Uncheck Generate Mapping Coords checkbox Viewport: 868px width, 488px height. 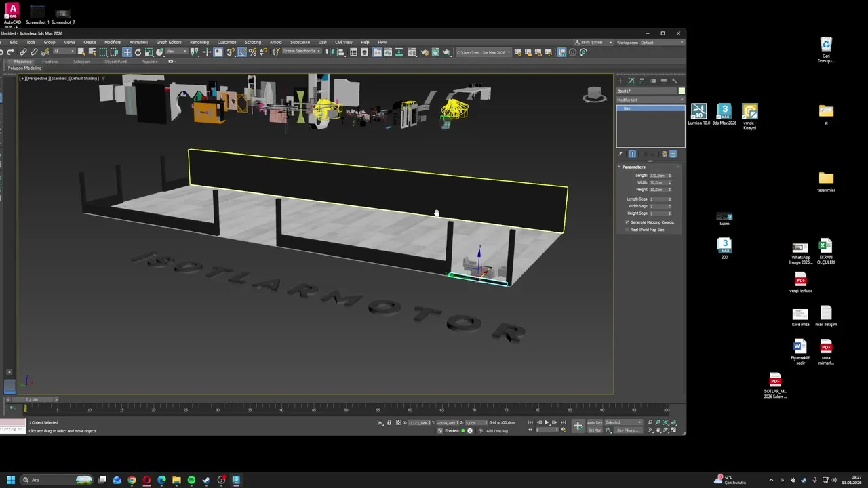coord(627,222)
